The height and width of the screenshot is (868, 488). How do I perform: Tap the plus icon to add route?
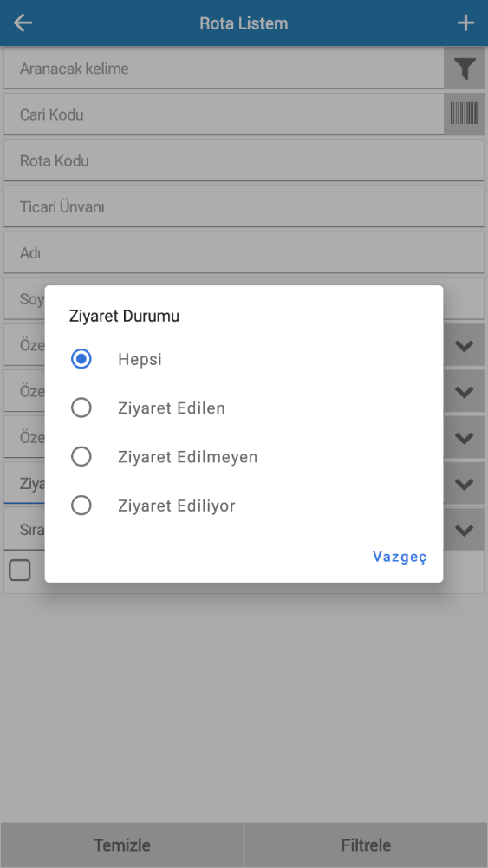click(x=465, y=23)
